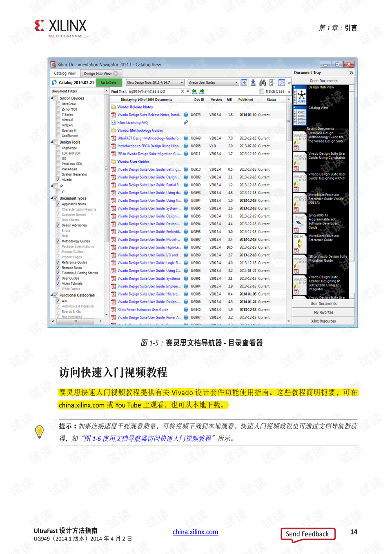Click the Vivado: User Guides folder icon
The width and height of the screenshot is (392, 554).
(x=114, y=162)
